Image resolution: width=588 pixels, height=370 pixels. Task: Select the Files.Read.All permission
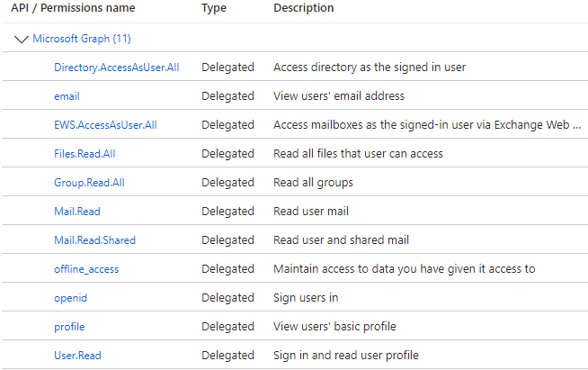click(x=85, y=154)
